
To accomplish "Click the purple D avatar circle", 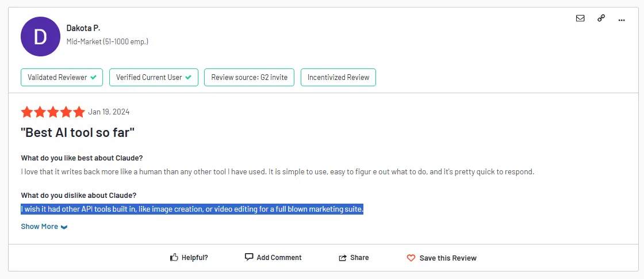I will tap(40, 37).
